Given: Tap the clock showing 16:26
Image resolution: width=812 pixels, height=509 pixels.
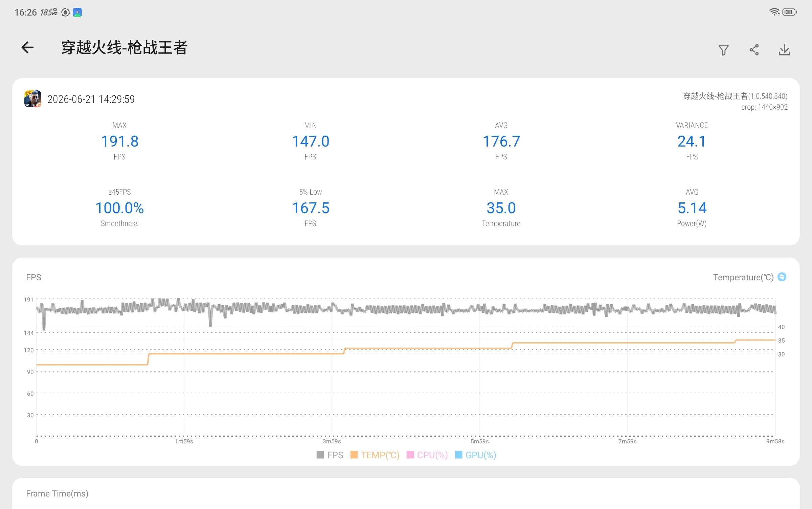Looking at the screenshot, I should (25, 13).
